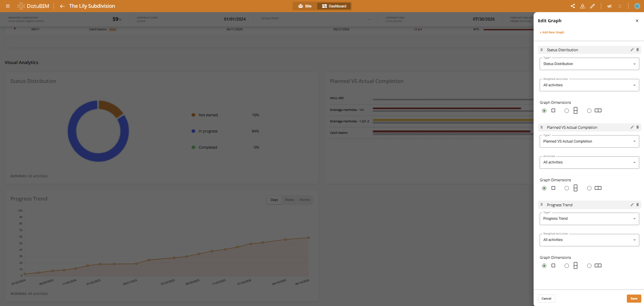This screenshot has width=644, height=306.
Task: Select tall dimension for Planned VS Actual graph
Action: [567, 188]
